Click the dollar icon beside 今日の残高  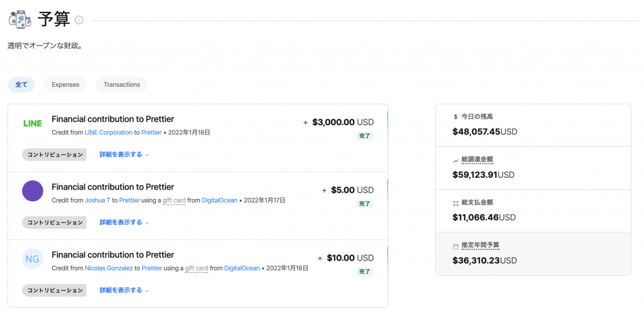tap(455, 117)
